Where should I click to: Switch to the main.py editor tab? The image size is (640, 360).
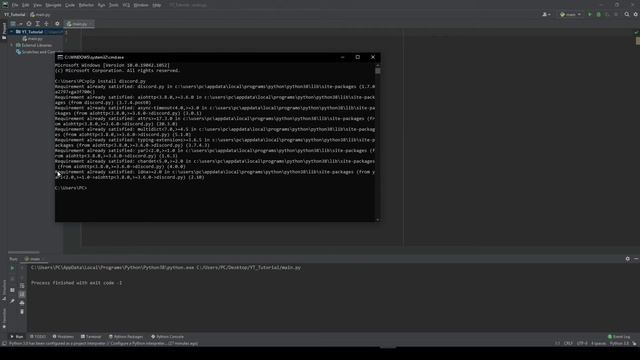[79, 24]
